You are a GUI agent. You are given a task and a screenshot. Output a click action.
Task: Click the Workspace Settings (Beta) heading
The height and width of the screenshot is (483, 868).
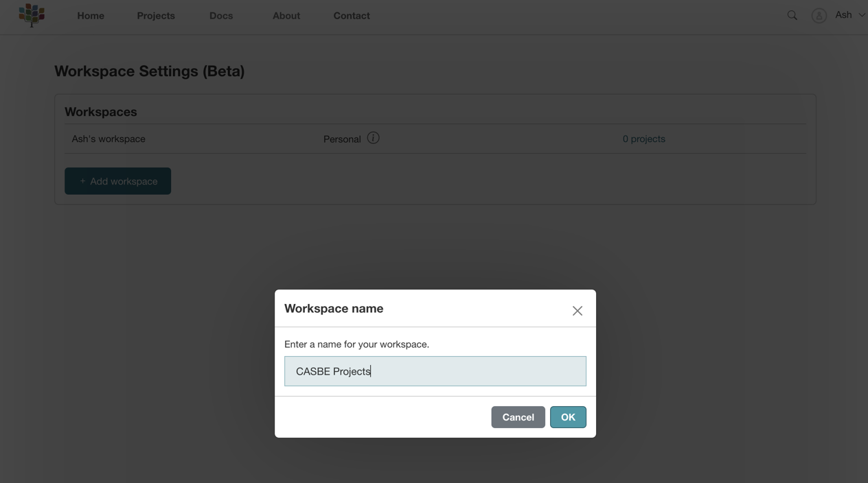point(150,71)
